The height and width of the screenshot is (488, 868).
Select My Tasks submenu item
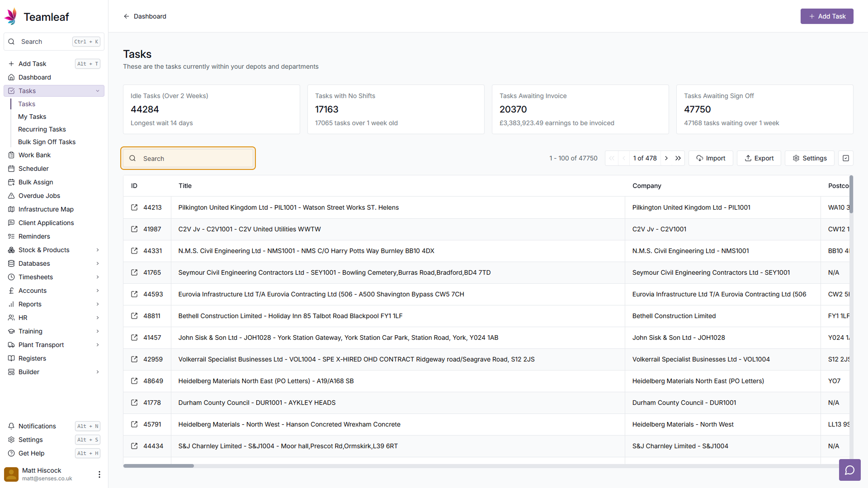(x=32, y=117)
